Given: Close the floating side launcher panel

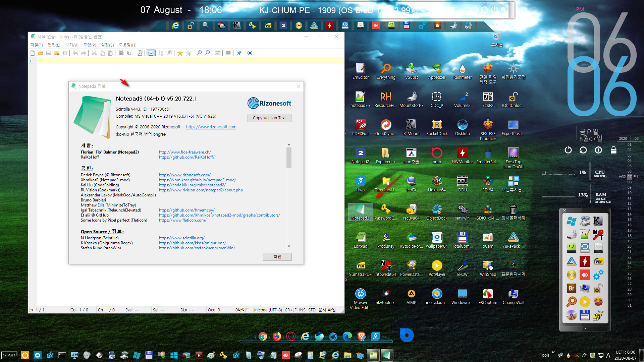Looking at the screenshot, I should point(565,210).
